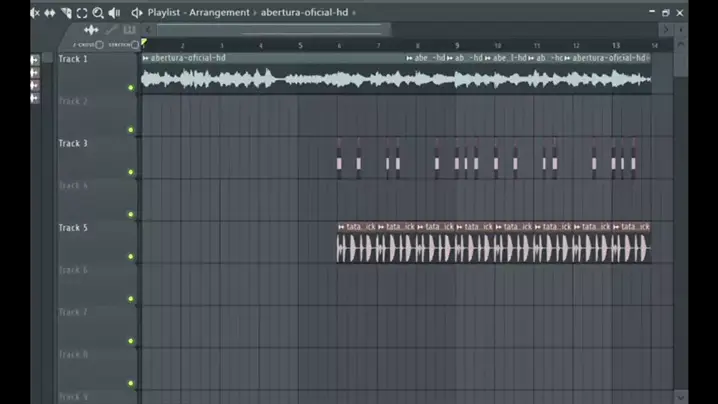Select the Select tool dashed-square icon

click(82, 13)
